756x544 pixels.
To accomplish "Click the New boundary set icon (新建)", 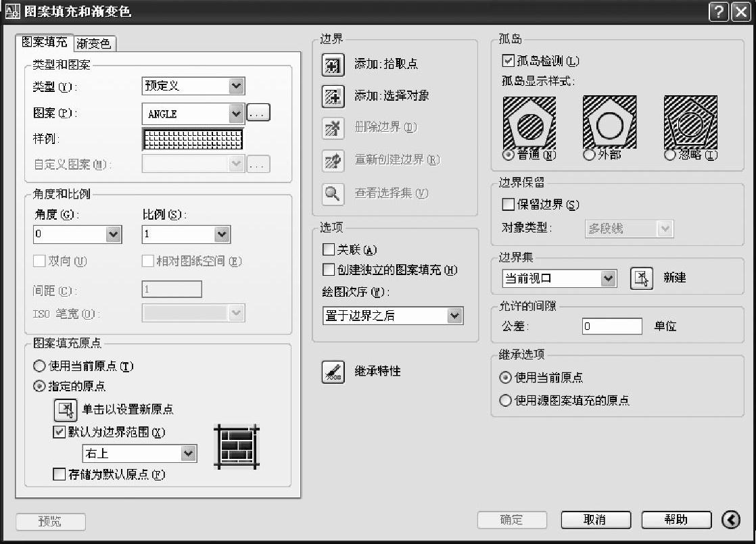I will pyautogui.click(x=642, y=278).
